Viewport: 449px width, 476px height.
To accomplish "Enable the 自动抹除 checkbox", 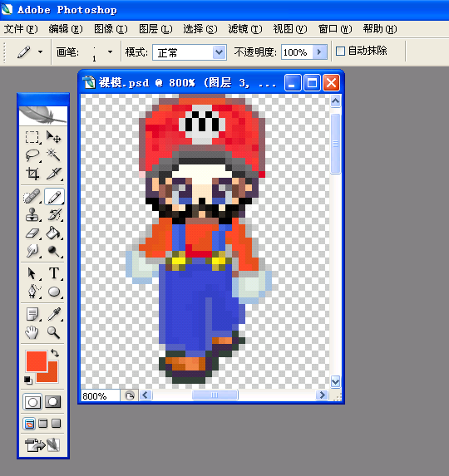I will click(x=340, y=51).
